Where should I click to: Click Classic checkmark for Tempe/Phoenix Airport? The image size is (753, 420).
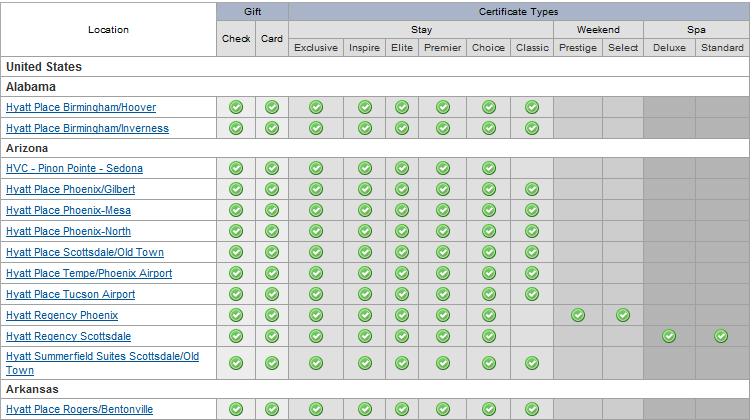click(x=532, y=273)
